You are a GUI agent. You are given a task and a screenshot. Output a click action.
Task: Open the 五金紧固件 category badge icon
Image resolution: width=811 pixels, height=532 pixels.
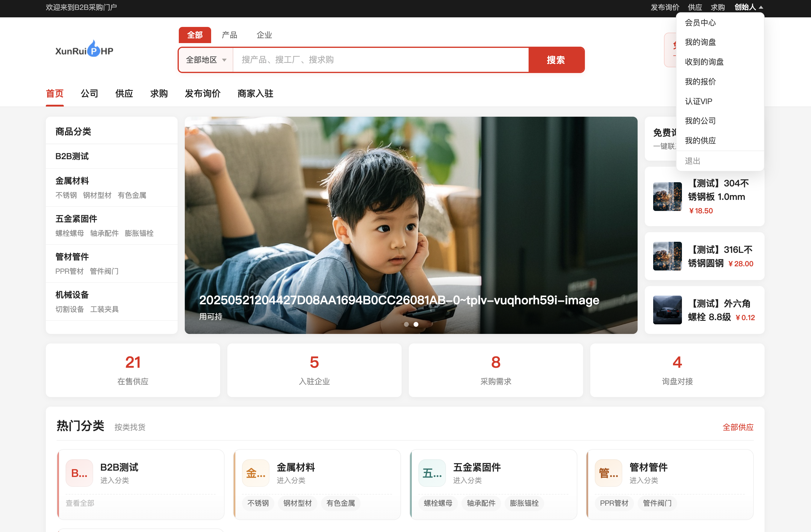[x=432, y=473]
